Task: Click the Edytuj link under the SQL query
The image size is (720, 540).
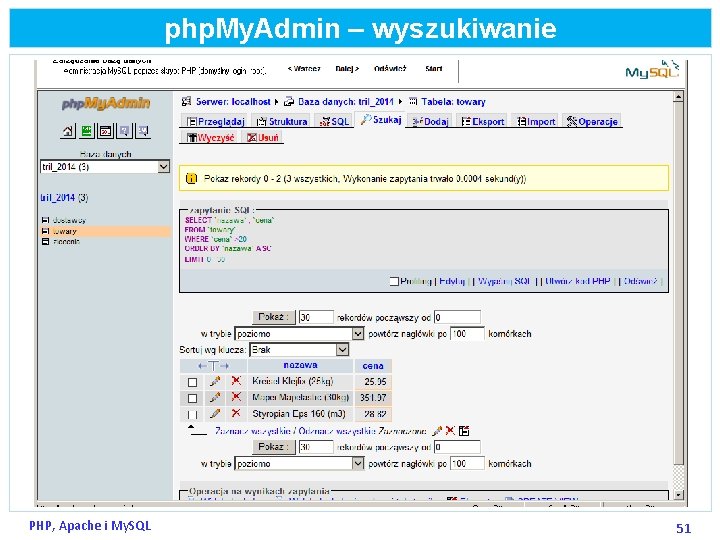Action: tap(452, 281)
